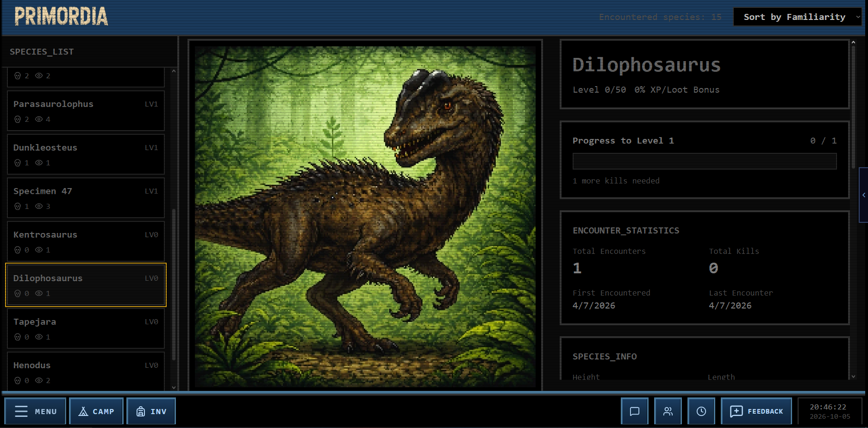Click the skull kills icon on Parasaurolophus
868x428 pixels.
[x=18, y=120]
